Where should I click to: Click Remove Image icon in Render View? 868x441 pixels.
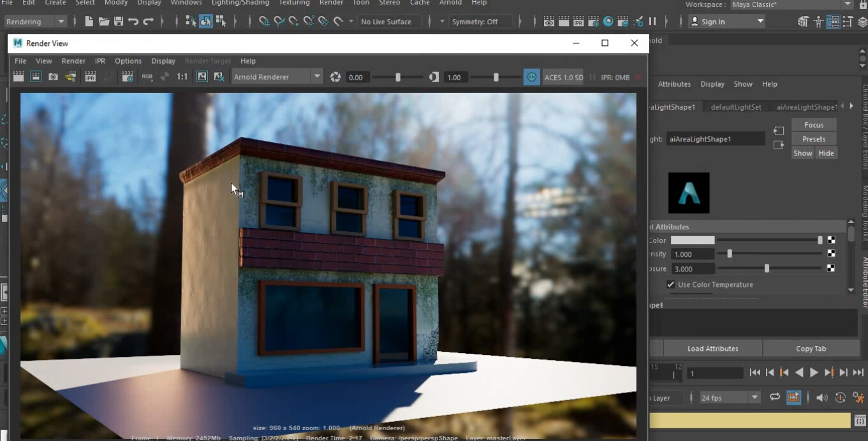coord(219,77)
